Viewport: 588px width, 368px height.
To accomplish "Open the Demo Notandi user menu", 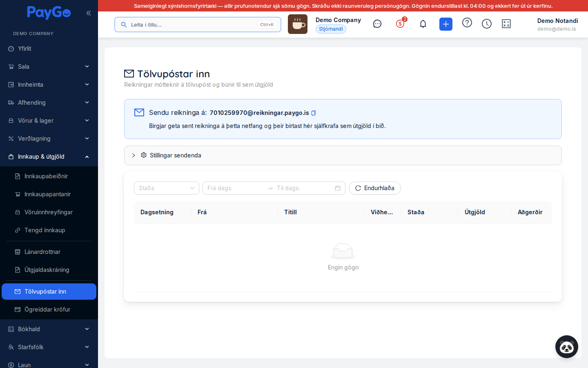I will pyautogui.click(x=557, y=24).
